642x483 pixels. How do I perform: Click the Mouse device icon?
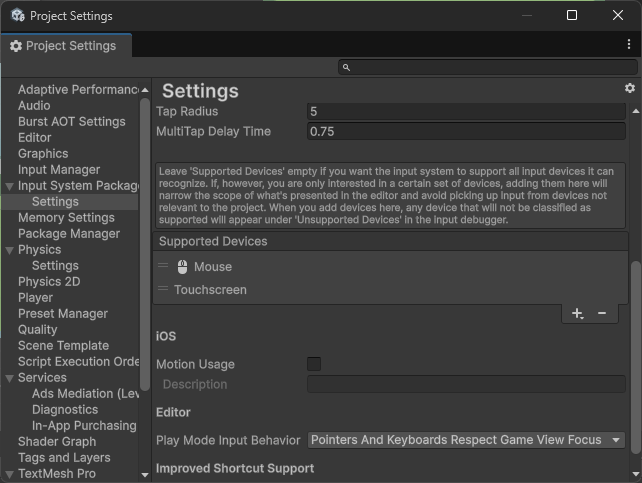click(182, 267)
